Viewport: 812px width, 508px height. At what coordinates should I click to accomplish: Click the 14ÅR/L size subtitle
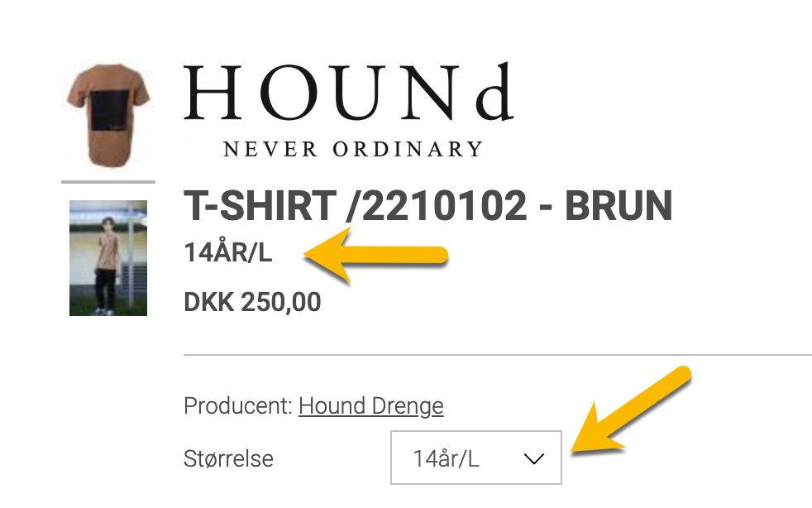227,253
